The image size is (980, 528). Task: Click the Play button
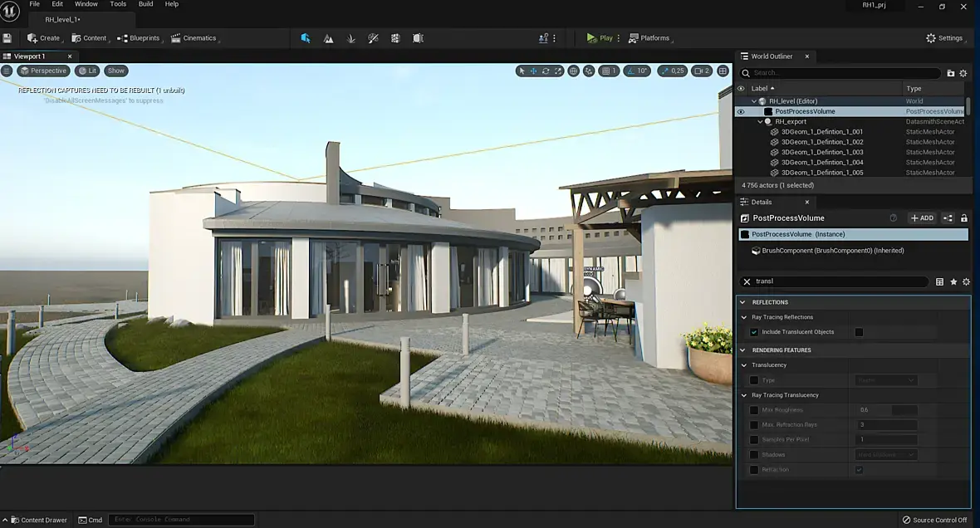point(600,38)
